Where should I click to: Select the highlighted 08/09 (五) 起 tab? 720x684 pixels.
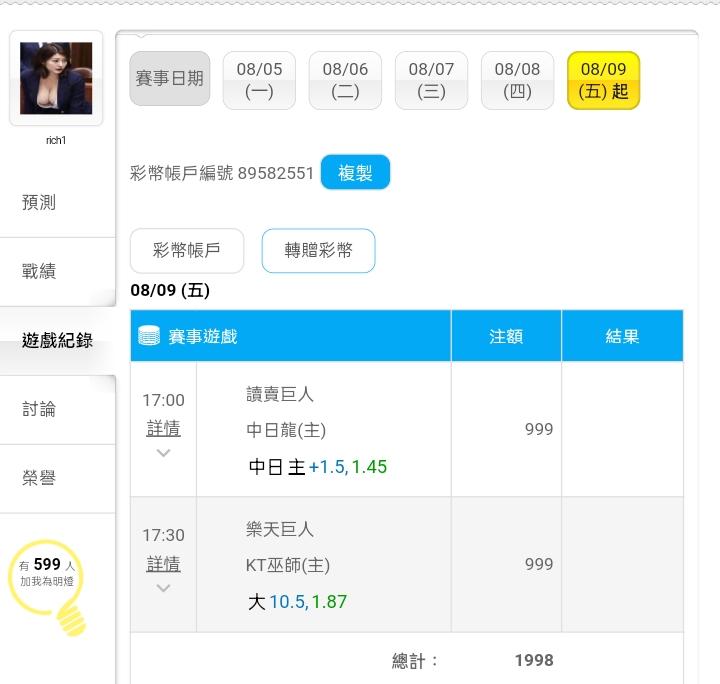(603, 80)
